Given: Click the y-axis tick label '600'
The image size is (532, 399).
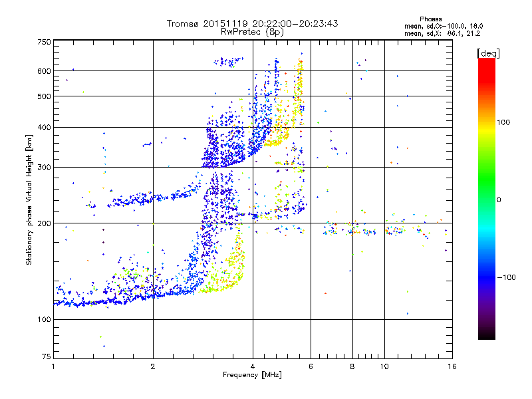Looking at the screenshot, I should pyautogui.click(x=44, y=71).
